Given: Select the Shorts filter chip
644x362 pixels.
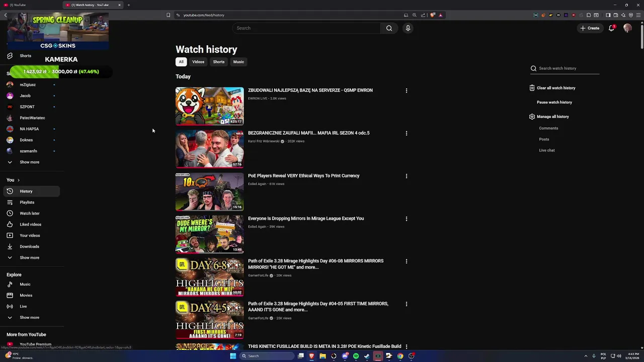Looking at the screenshot, I should point(218,62).
